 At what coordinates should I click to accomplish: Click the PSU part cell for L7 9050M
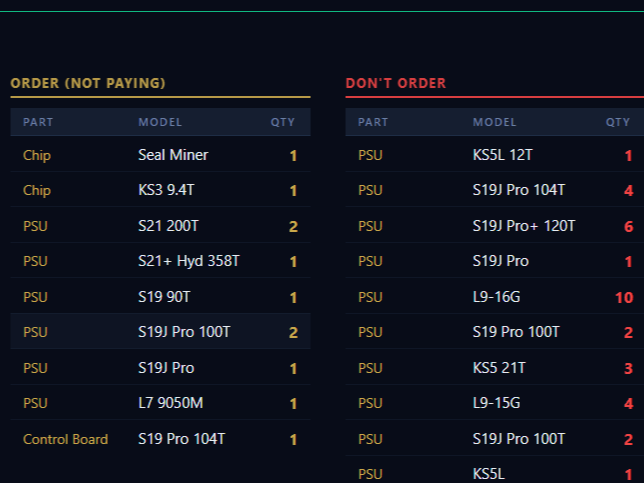pyautogui.click(x=35, y=403)
